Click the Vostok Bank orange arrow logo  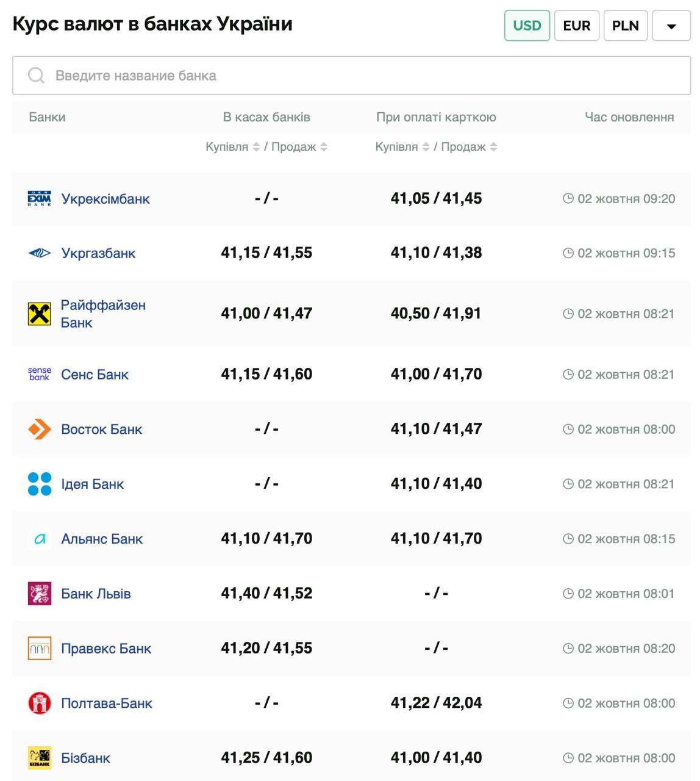[x=40, y=429]
